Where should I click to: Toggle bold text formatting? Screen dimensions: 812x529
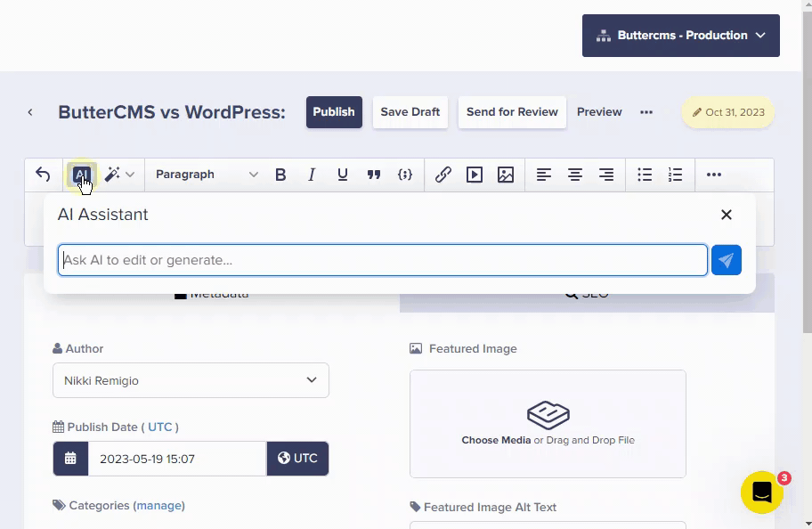pos(280,175)
